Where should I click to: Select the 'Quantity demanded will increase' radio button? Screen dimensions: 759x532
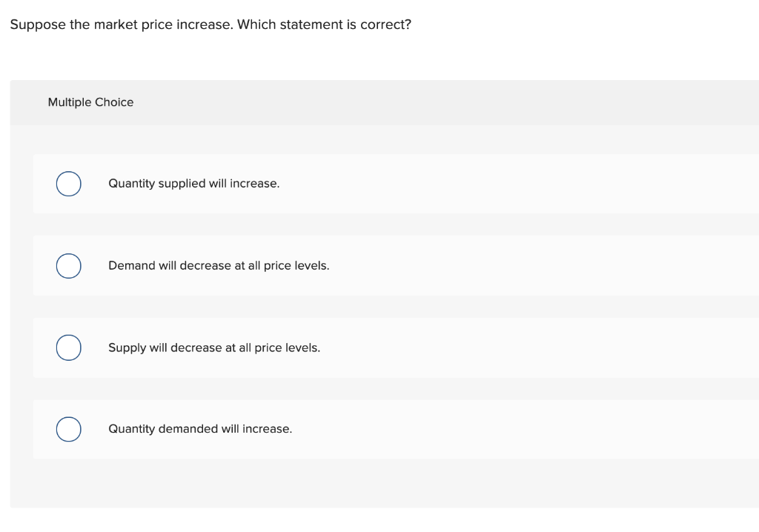68,428
